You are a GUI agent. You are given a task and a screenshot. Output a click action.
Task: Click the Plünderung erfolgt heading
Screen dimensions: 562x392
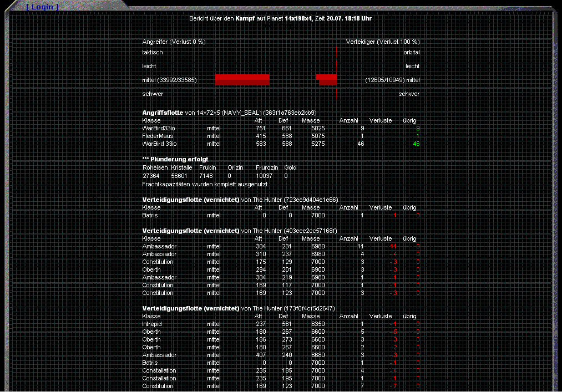click(168, 159)
